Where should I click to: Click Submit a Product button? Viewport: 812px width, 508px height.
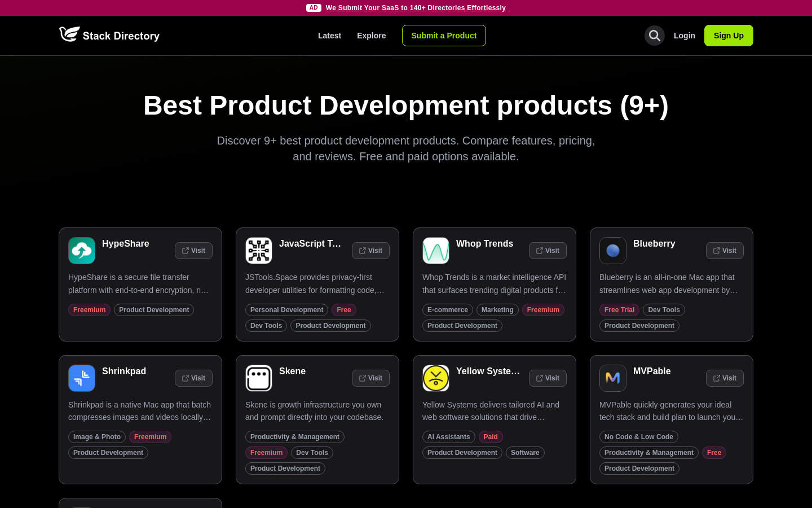coord(444,36)
